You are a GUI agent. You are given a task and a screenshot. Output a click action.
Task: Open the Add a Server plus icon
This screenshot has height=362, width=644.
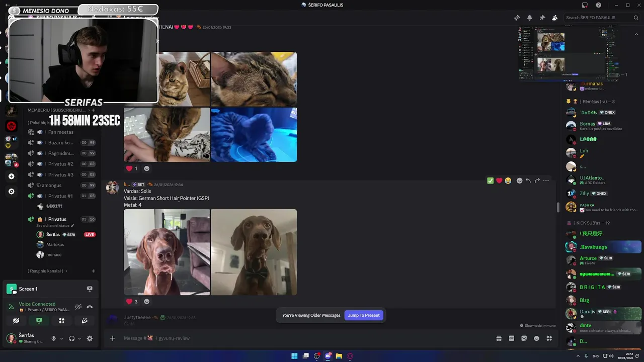[11, 176]
